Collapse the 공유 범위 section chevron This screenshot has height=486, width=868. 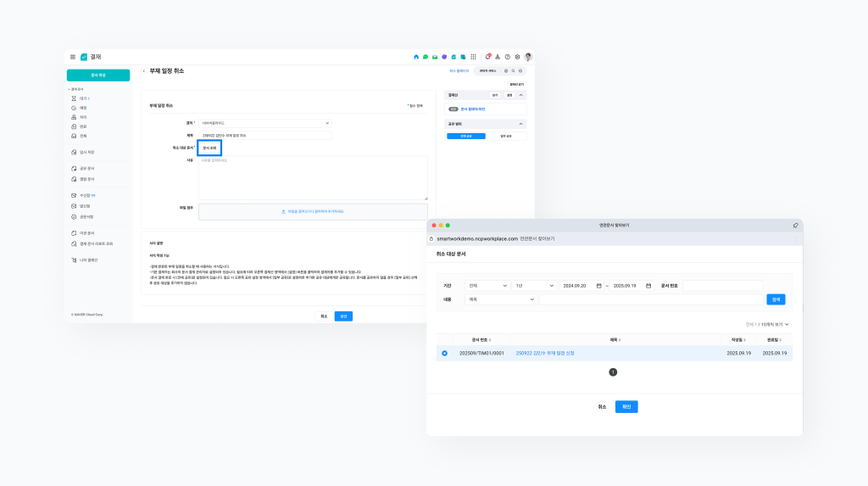tap(521, 124)
